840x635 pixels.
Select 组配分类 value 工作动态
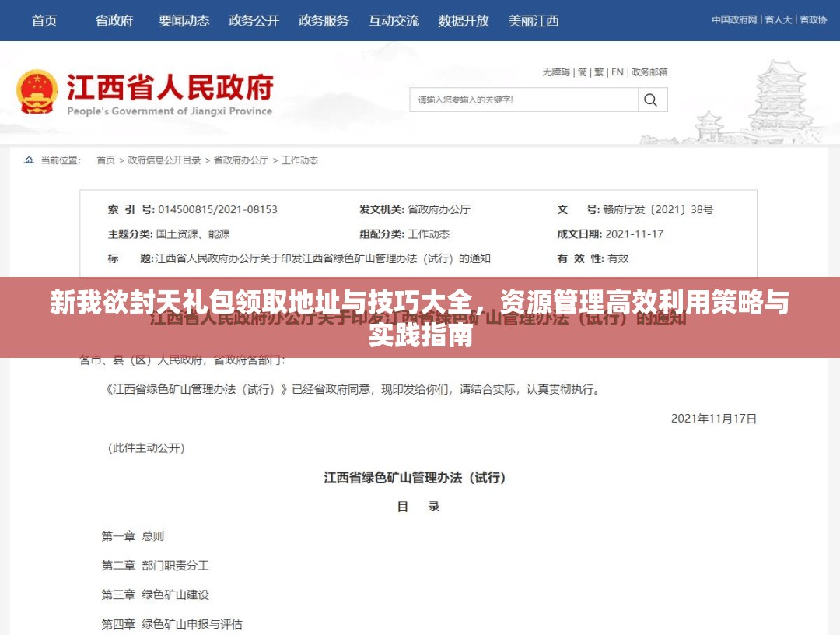coord(429,234)
